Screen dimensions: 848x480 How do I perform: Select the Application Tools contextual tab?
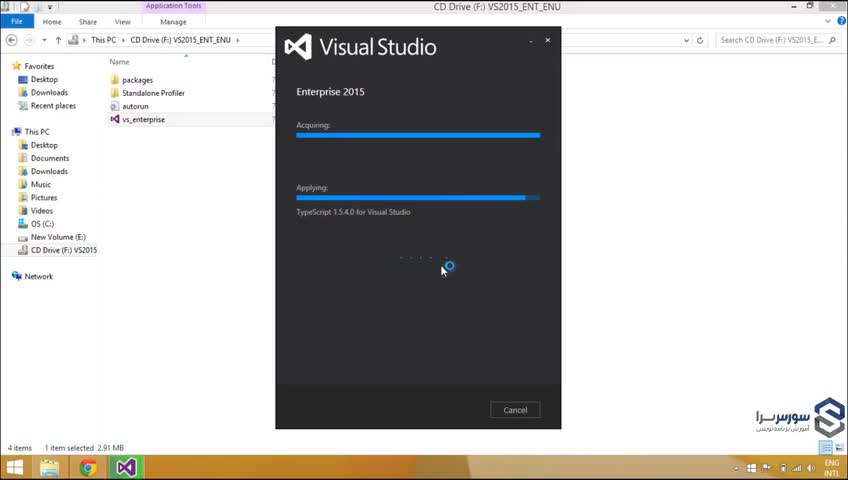click(173, 6)
